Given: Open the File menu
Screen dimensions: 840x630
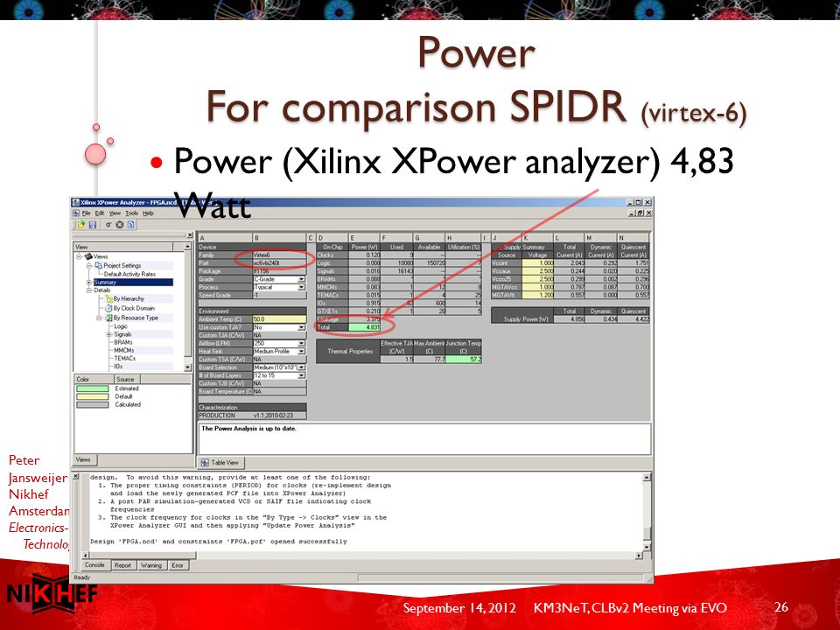Looking at the screenshot, I should pyautogui.click(x=87, y=213).
